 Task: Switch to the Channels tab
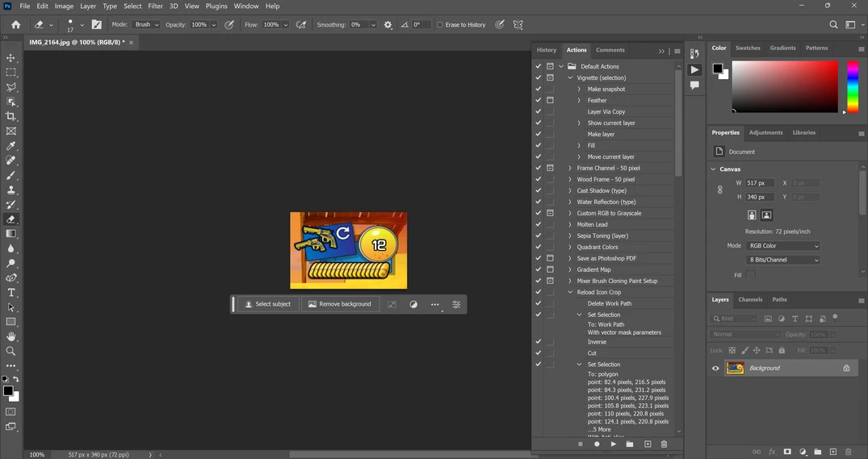[x=750, y=300]
